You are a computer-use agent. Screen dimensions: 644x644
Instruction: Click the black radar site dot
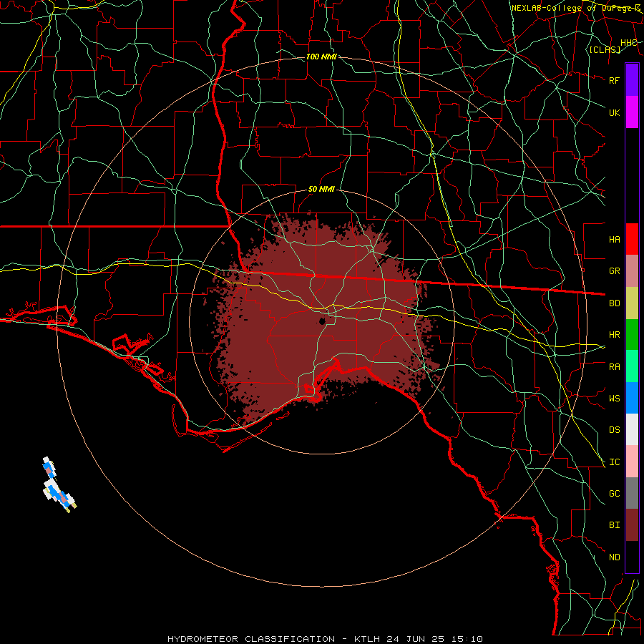click(323, 321)
